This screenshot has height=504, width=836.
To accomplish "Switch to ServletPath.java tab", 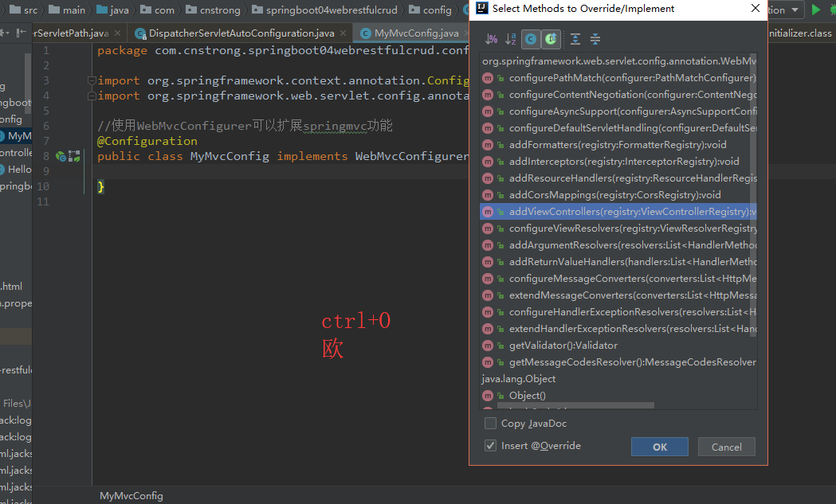I will 72,33.
